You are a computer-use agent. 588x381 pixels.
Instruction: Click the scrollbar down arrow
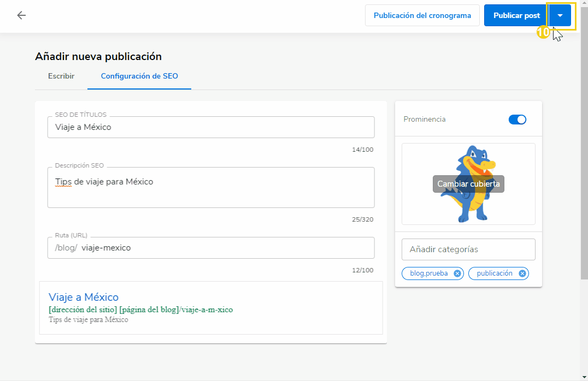pos(584,377)
